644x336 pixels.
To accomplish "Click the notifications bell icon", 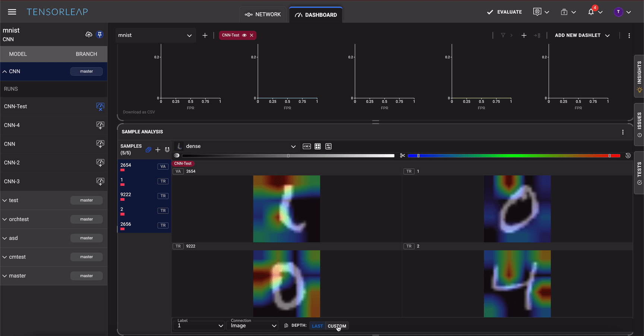I will [x=591, y=12].
